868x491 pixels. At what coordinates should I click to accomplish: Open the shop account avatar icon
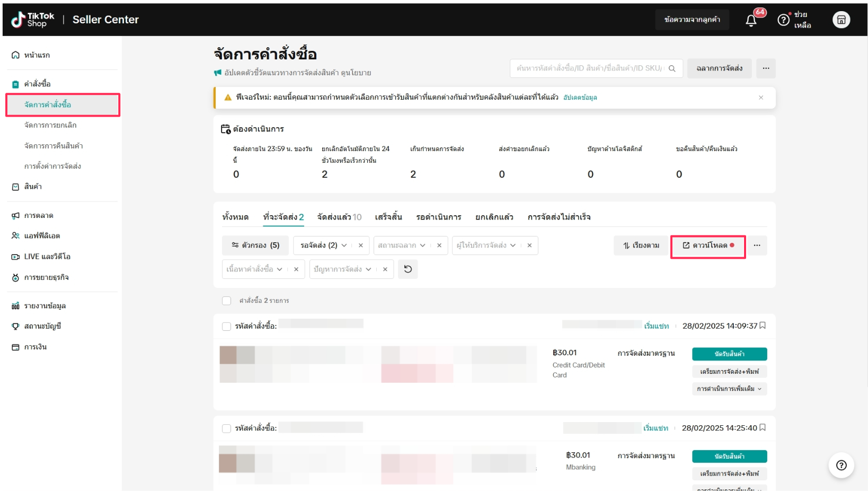tap(841, 20)
